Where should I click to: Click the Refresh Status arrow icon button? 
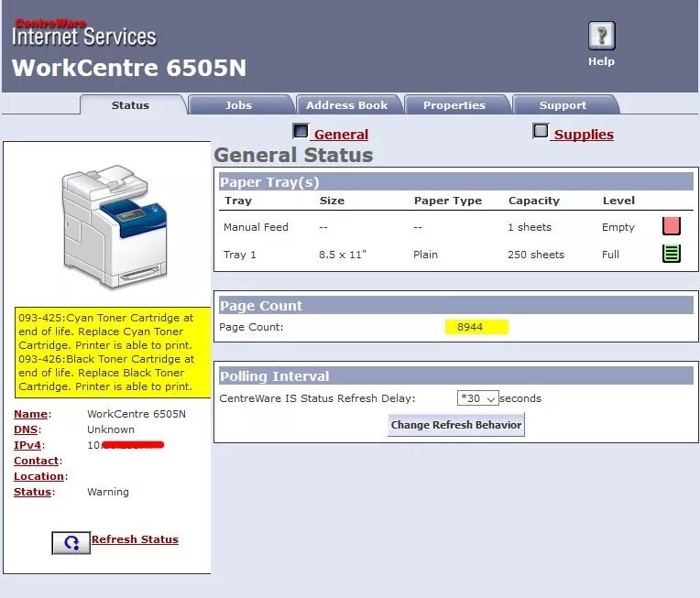click(71, 543)
